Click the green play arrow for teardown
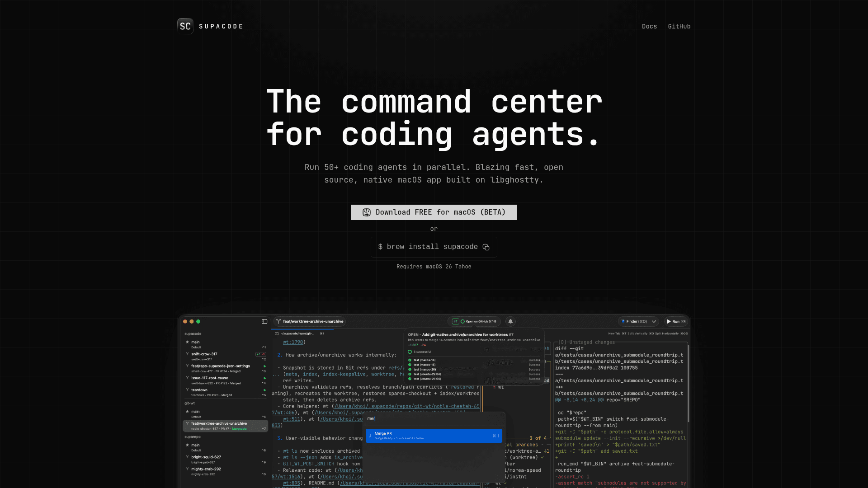This screenshot has height=488, width=868. tap(264, 390)
